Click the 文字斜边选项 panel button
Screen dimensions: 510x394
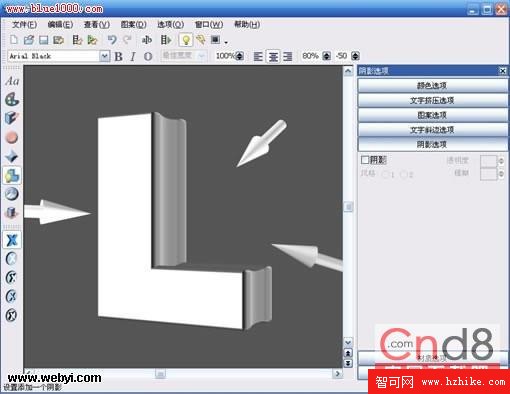433,130
